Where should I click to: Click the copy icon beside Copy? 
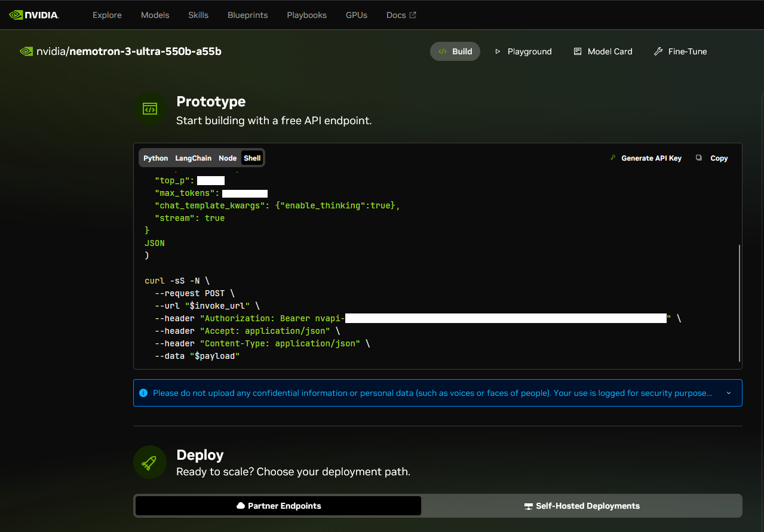(x=698, y=158)
